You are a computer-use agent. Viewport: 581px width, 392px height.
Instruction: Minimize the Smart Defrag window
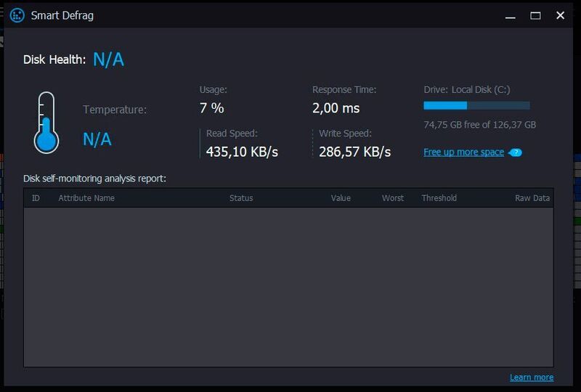512,15
